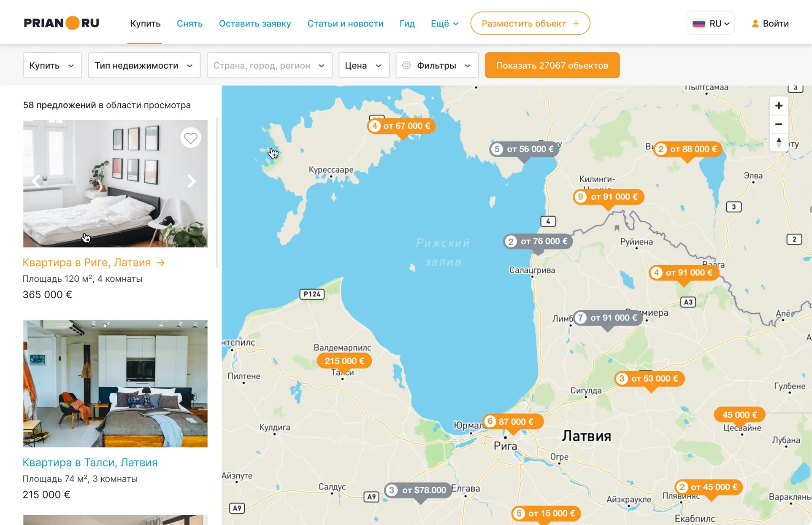Show next photo of Riga apartment
The width and height of the screenshot is (812, 525).
tap(192, 181)
